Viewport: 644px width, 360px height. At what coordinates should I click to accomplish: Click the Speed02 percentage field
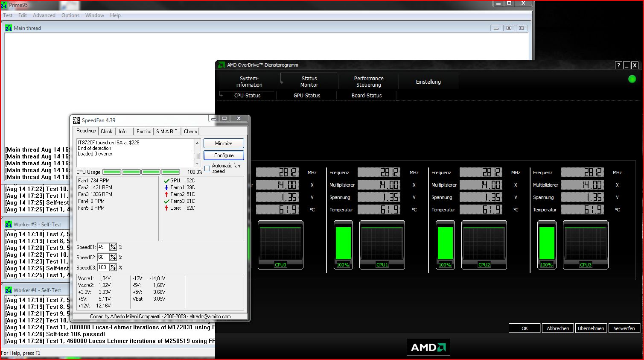pos(103,257)
